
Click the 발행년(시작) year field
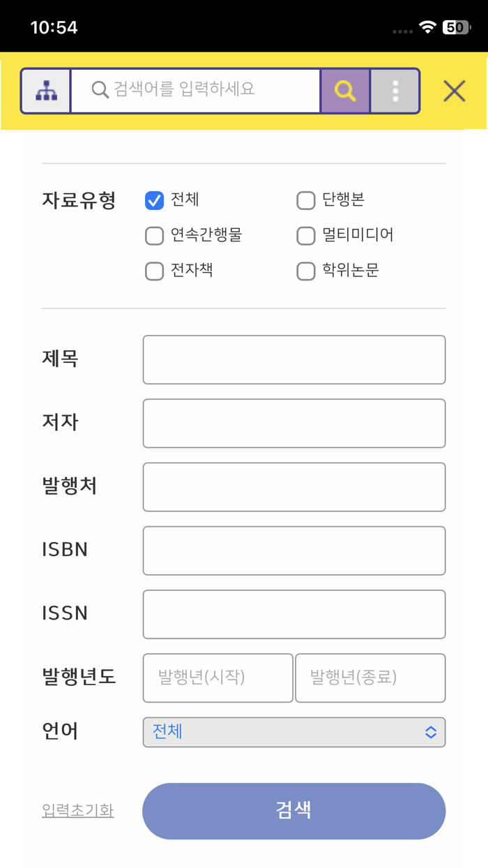click(218, 678)
